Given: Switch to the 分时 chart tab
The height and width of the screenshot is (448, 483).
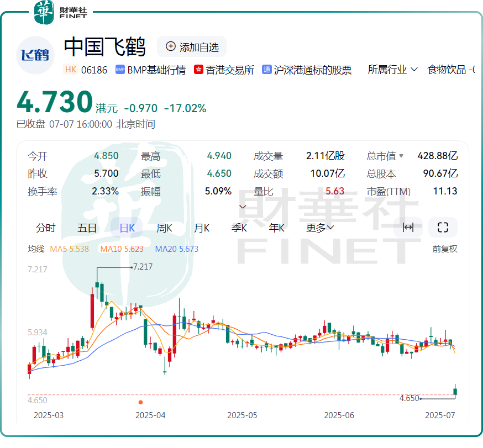Looking at the screenshot, I should [x=45, y=228].
